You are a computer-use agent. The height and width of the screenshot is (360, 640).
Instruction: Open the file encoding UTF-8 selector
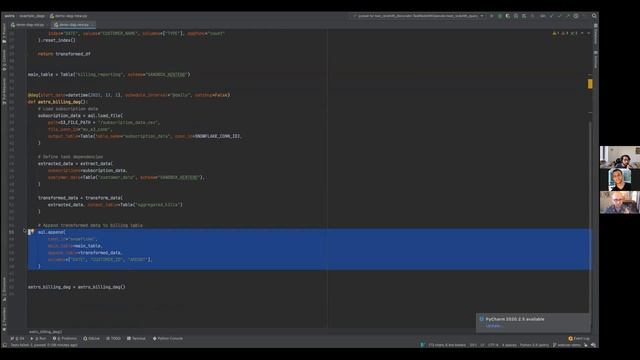[493, 345]
